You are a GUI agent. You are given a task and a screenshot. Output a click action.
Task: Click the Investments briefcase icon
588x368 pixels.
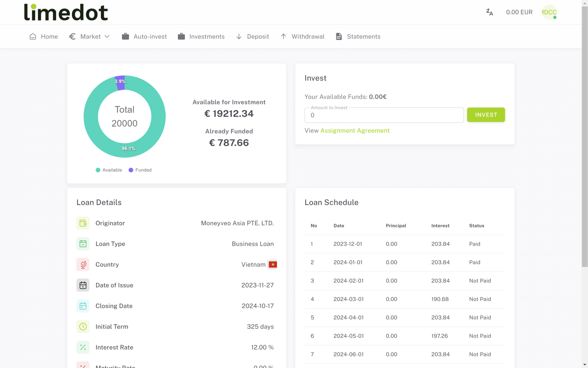coord(181,37)
